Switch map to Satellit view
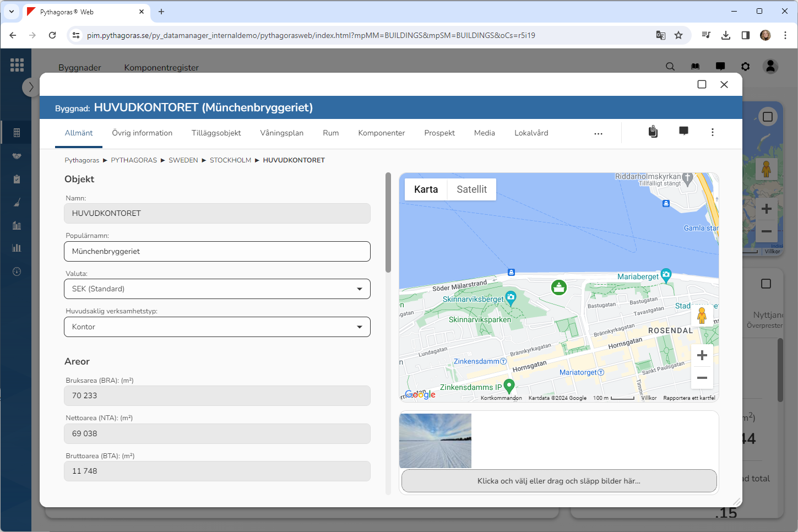Image resolution: width=798 pixels, height=532 pixels. (471, 189)
